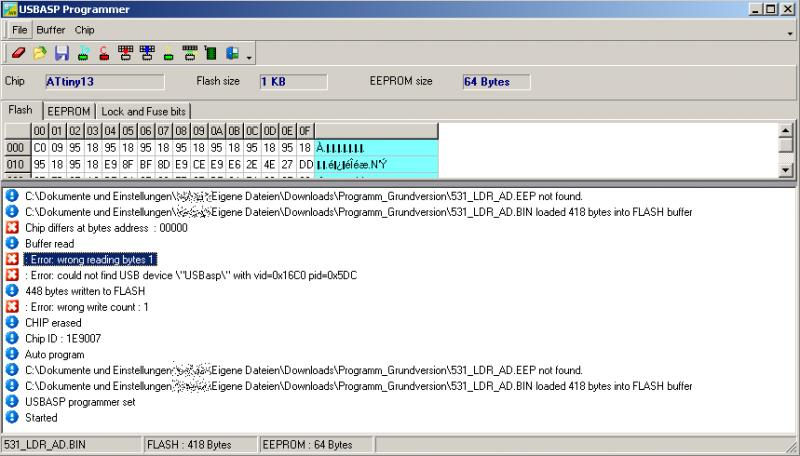800x456 pixels.
Task: Open the toolbar dropdown arrow beside last icon
Action: [x=249, y=57]
